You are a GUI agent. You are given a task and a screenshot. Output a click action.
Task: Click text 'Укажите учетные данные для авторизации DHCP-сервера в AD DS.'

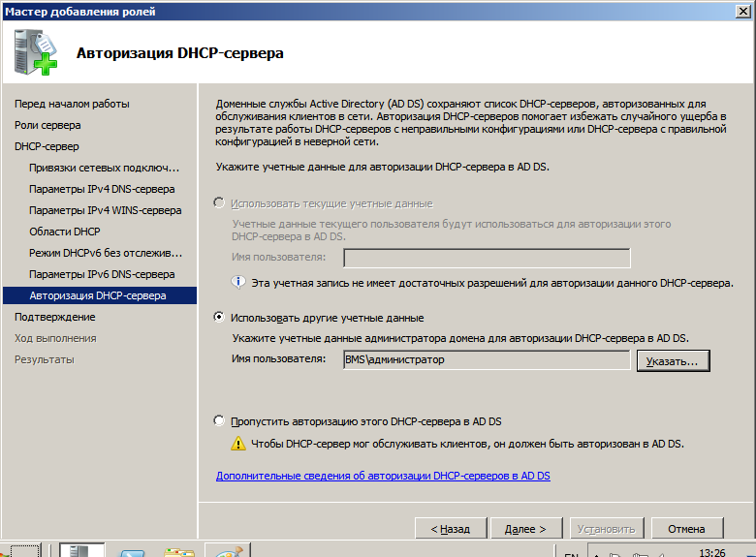tap(382, 167)
